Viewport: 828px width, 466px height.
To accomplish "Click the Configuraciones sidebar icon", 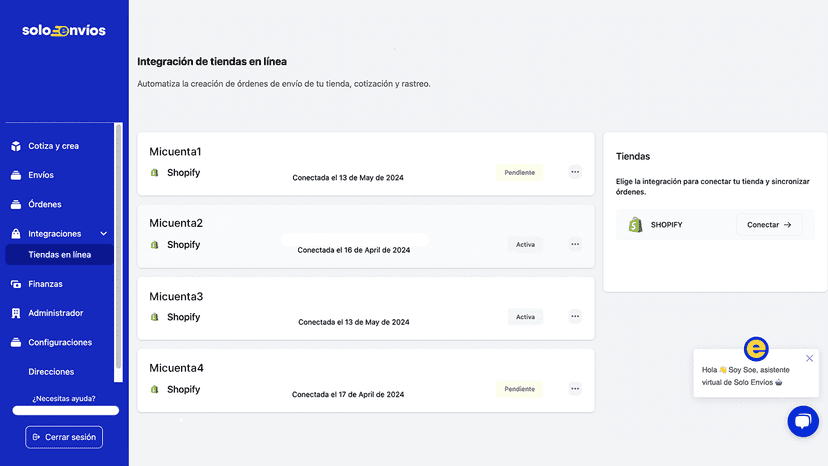I will 16,342.
